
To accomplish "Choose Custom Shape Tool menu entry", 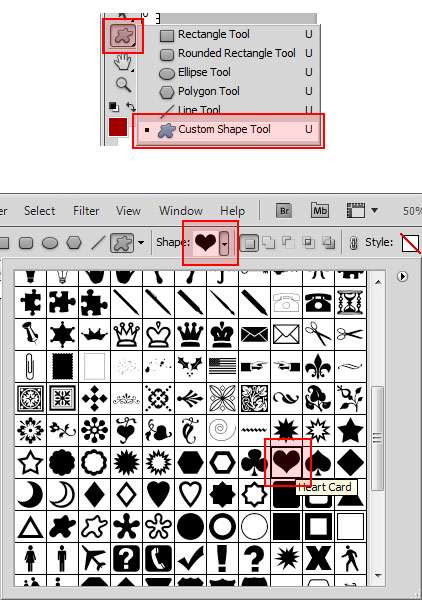I will tap(228, 130).
